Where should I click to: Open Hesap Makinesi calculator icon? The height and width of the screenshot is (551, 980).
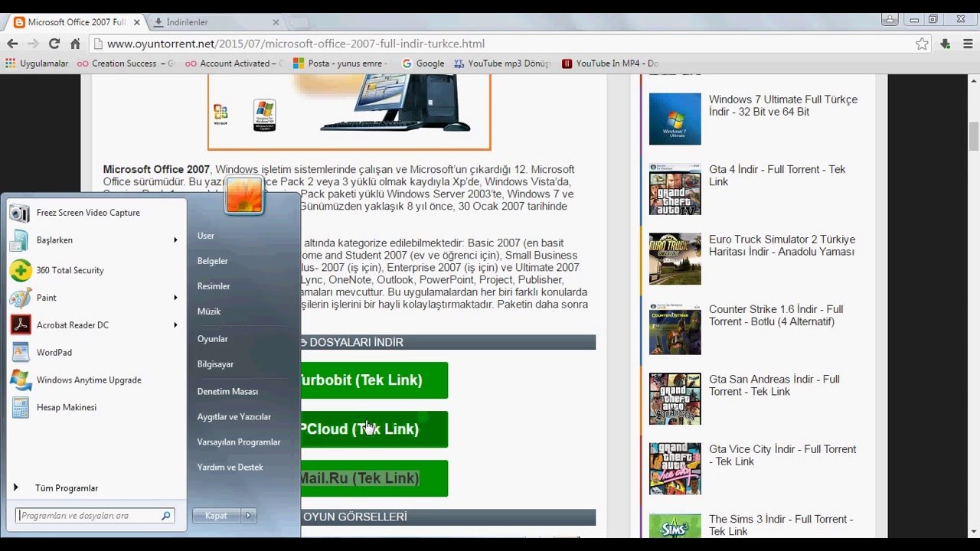[20, 408]
